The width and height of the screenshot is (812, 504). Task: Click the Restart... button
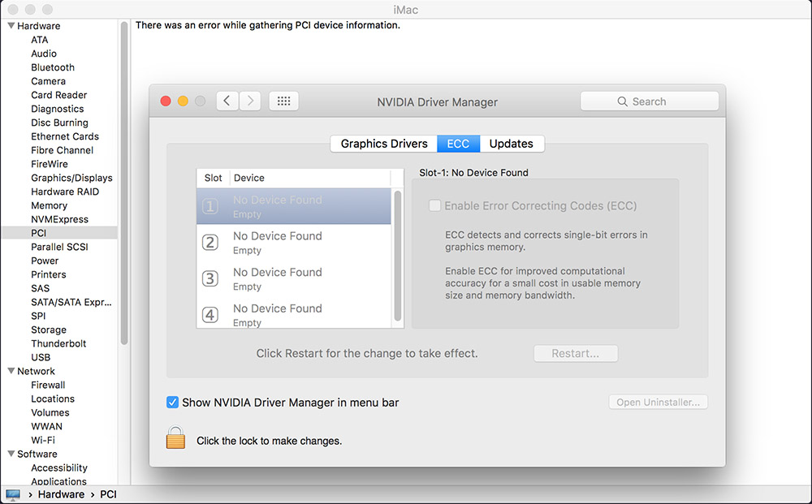pyautogui.click(x=576, y=353)
